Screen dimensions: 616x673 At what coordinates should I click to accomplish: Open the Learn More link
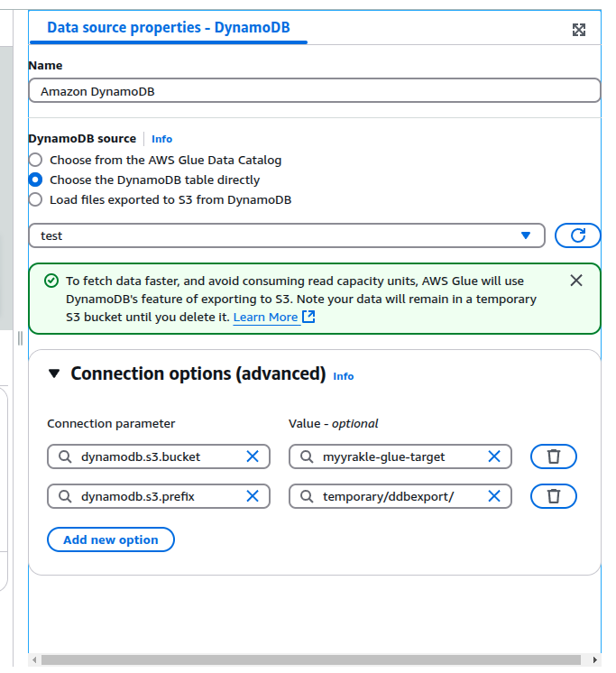point(266,318)
